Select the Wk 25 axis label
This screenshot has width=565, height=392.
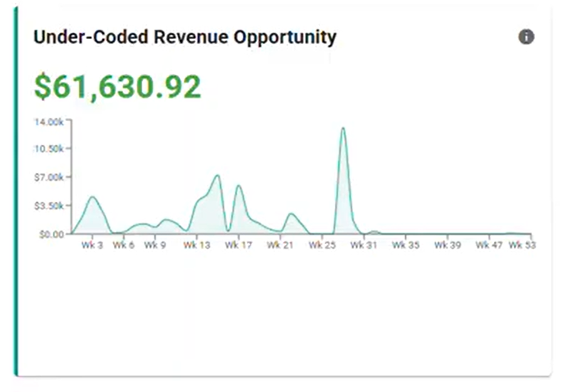point(322,245)
